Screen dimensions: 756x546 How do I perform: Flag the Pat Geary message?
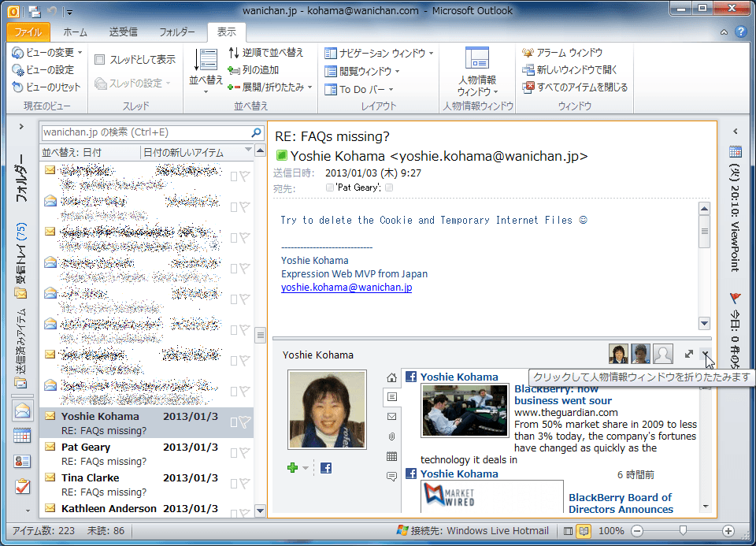pos(245,453)
